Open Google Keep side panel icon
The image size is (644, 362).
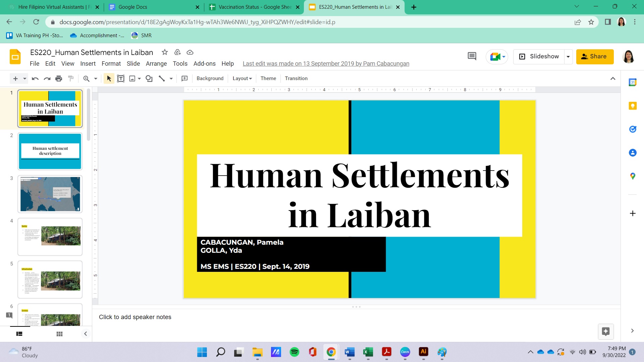click(633, 106)
